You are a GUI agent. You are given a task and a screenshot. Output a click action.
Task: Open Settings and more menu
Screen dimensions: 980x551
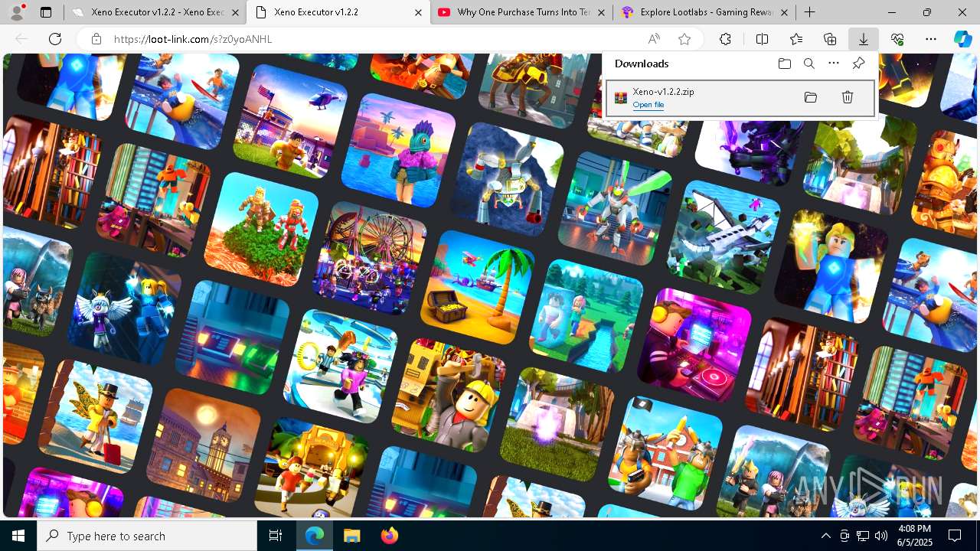pyautogui.click(x=931, y=39)
